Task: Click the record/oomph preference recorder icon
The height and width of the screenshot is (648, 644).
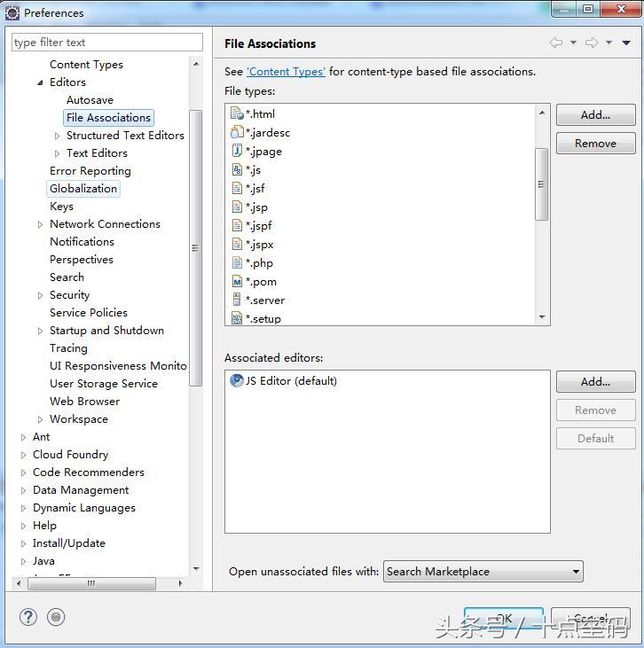Action: [56, 617]
